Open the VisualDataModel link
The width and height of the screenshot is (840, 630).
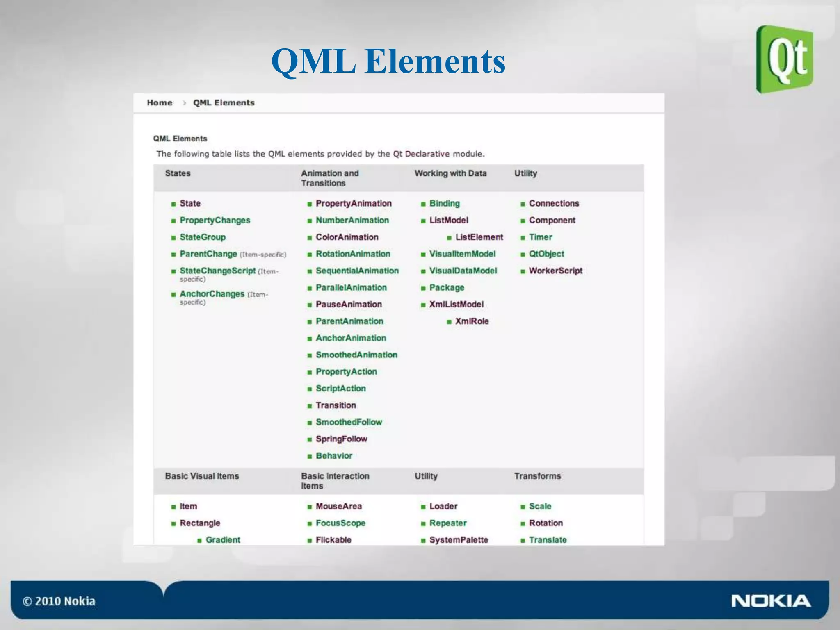tap(463, 271)
